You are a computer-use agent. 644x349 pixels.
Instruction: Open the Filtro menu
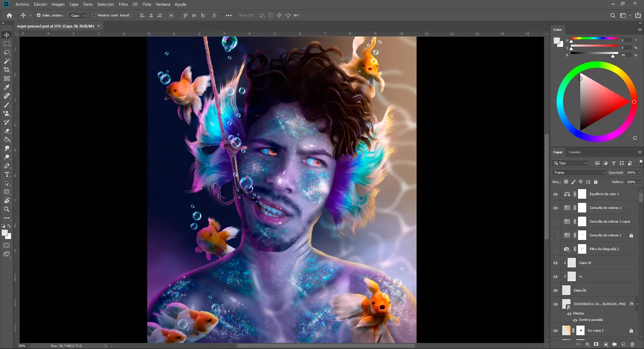point(123,4)
